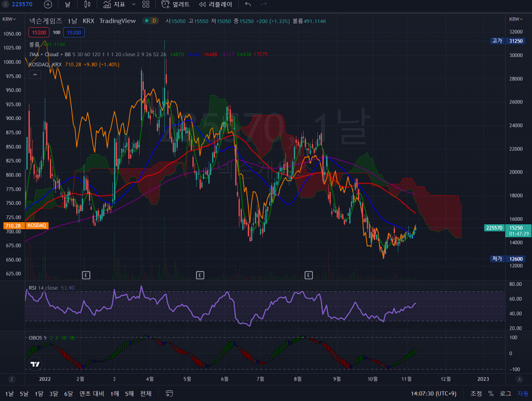
Task: Toggle the 자동 auto scale
Action: click(x=523, y=393)
